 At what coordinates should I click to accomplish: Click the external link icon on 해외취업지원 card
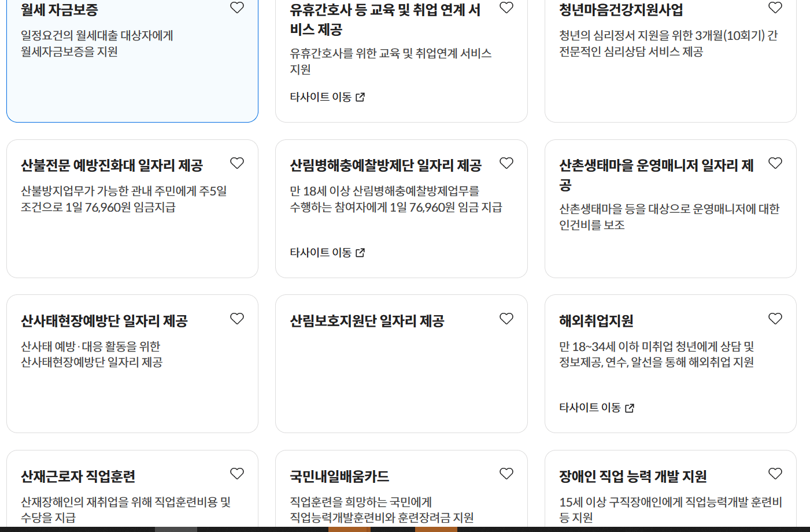click(x=632, y=408)
